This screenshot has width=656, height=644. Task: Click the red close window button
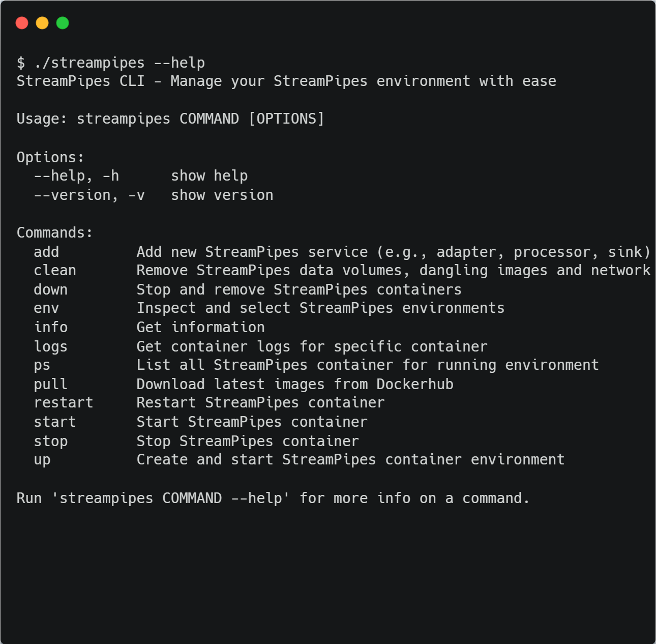[22, 23]
